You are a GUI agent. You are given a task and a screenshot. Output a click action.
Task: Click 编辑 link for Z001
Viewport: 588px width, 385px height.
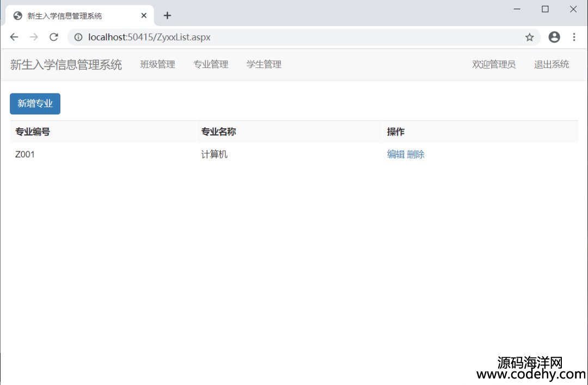[x=395, y=154]
